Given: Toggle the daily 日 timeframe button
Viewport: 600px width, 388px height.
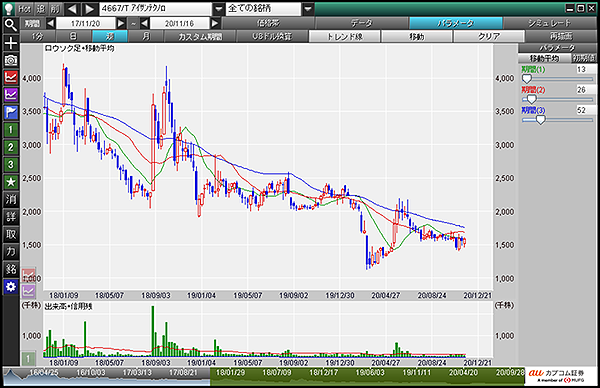Looking at the screenshot, I should 73,36.
